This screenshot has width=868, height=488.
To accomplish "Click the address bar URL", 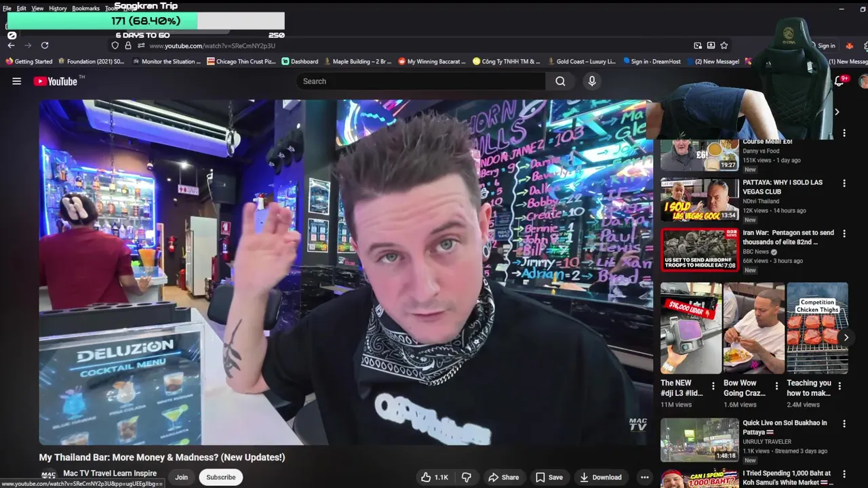I will pos(212,45).
